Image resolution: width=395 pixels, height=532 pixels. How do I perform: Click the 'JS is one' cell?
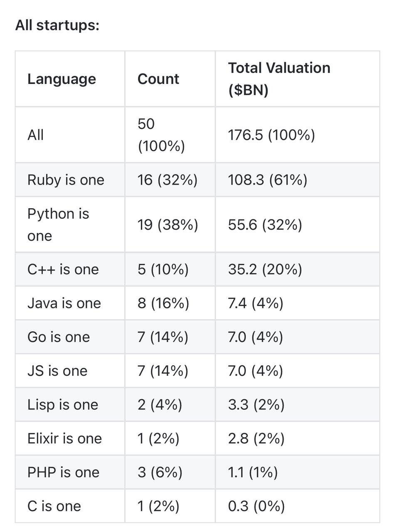pyautogui.click(x=57, y=371)
